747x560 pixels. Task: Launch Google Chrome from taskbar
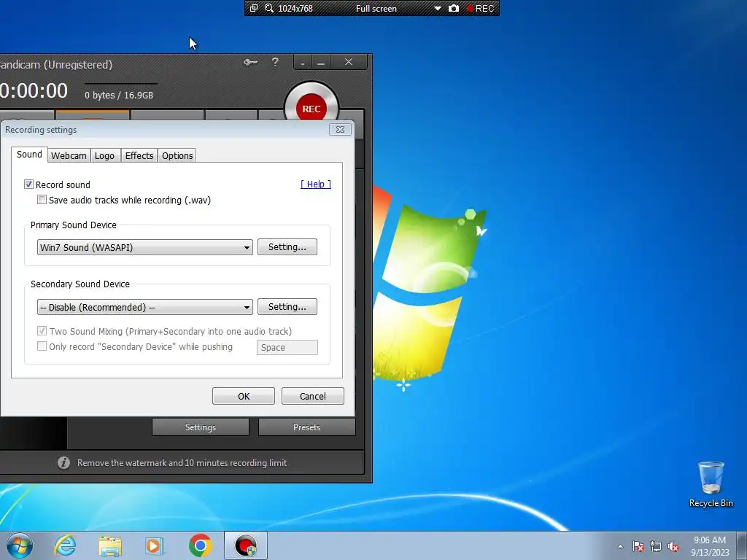pyautogui.click(x=200, y=545)
